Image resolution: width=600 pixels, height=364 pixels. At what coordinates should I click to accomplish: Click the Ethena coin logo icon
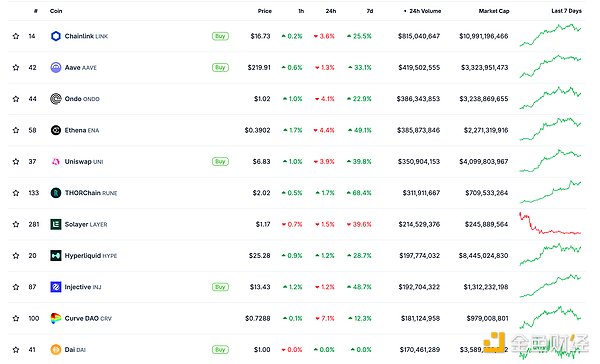pyautogui.click(x=56, y=130)
